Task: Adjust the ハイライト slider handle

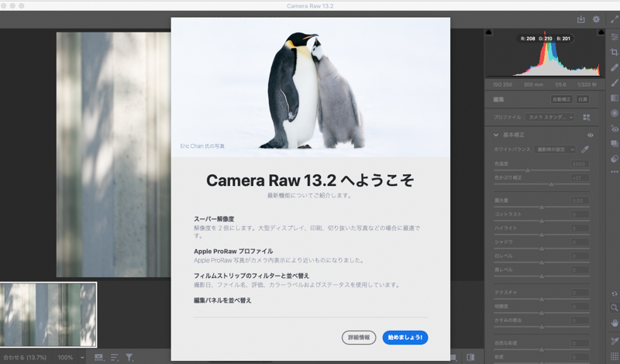Action: pos(542,235)
